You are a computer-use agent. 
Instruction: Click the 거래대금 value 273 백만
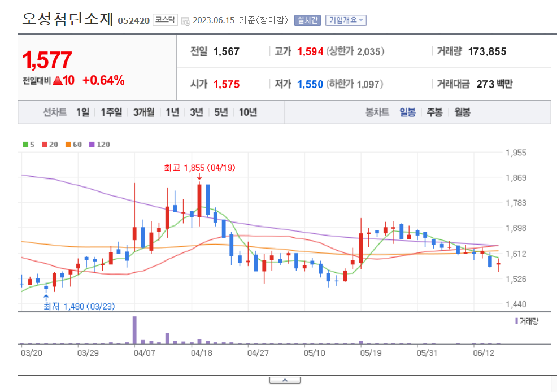pos(494,84)
